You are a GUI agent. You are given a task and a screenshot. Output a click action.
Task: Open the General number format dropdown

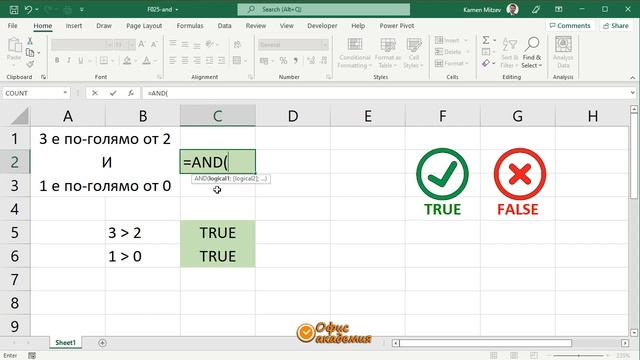pyautogui.click(x=324, y=44)
